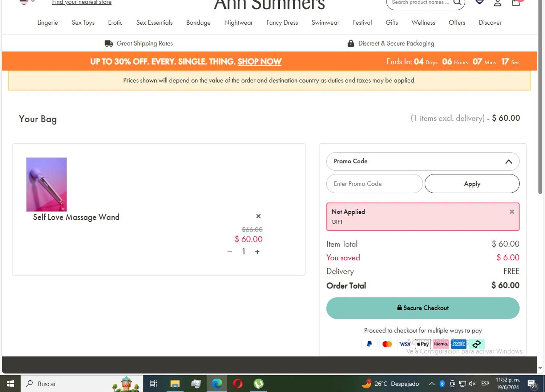Viewport: 545px width, 392px height.
Task: Increase item quantity with plus
Action: click(x=257, y=252)
